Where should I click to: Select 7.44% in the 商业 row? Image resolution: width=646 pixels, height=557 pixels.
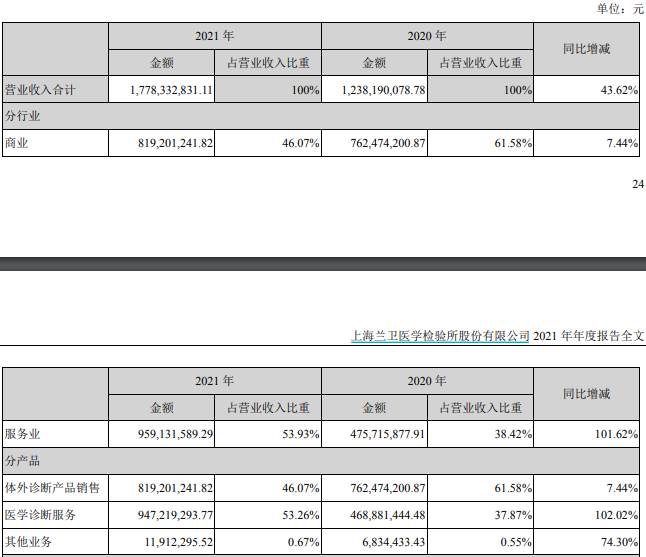click(x=622, y=143)
